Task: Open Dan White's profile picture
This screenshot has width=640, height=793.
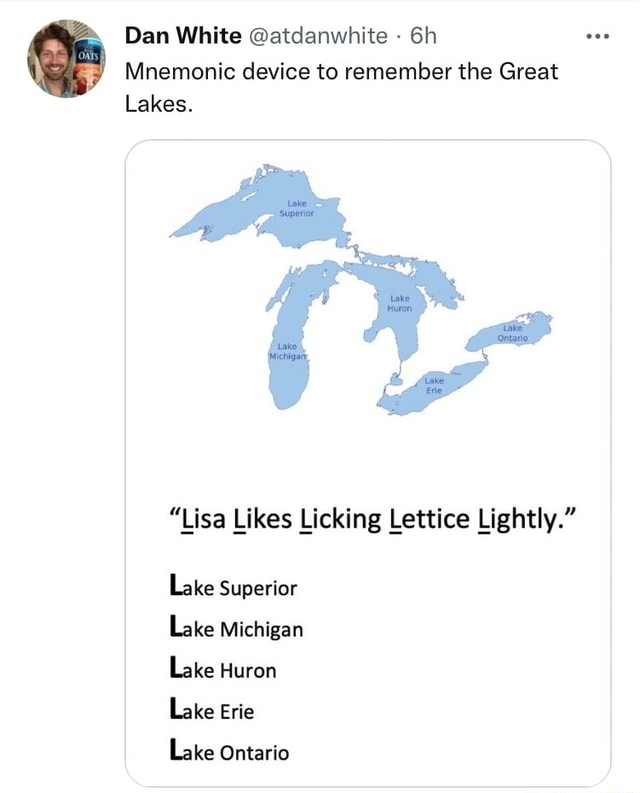Action: click(66, 58)
